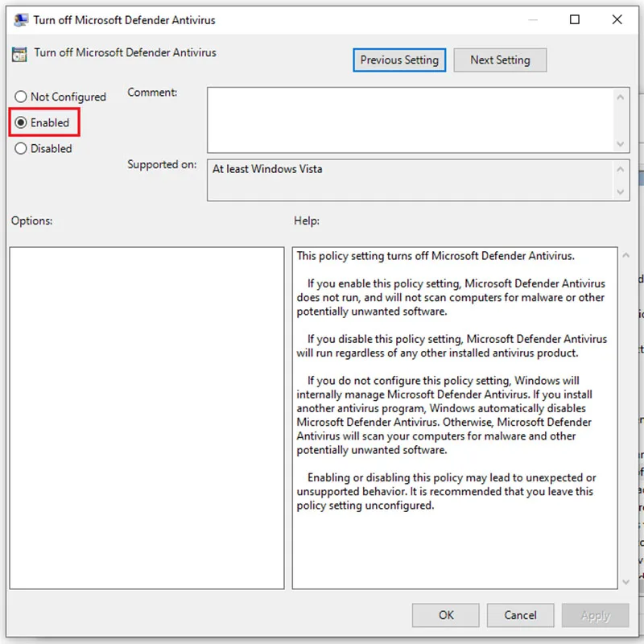644x644 pixels.
Task: Maximize the policy dialog window
Action: click(x=574, y=19)
